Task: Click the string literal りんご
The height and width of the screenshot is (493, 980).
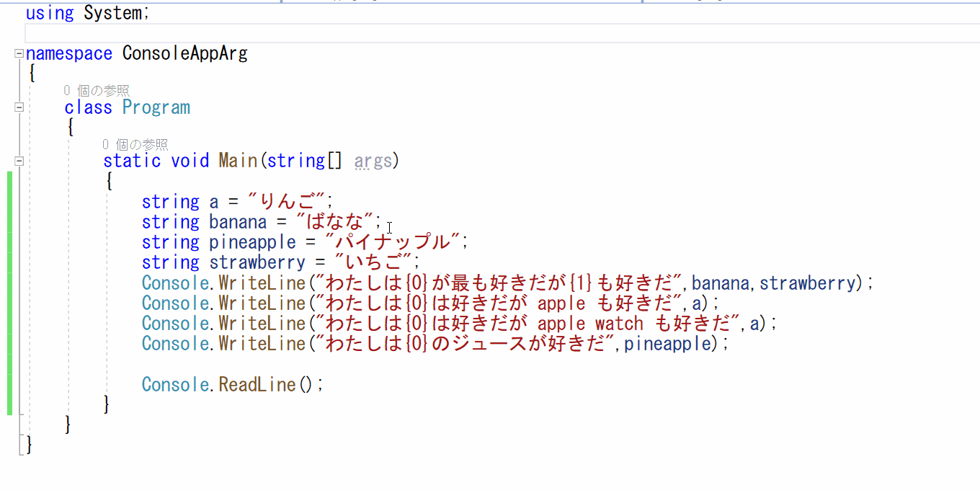Action: [287, 201]
